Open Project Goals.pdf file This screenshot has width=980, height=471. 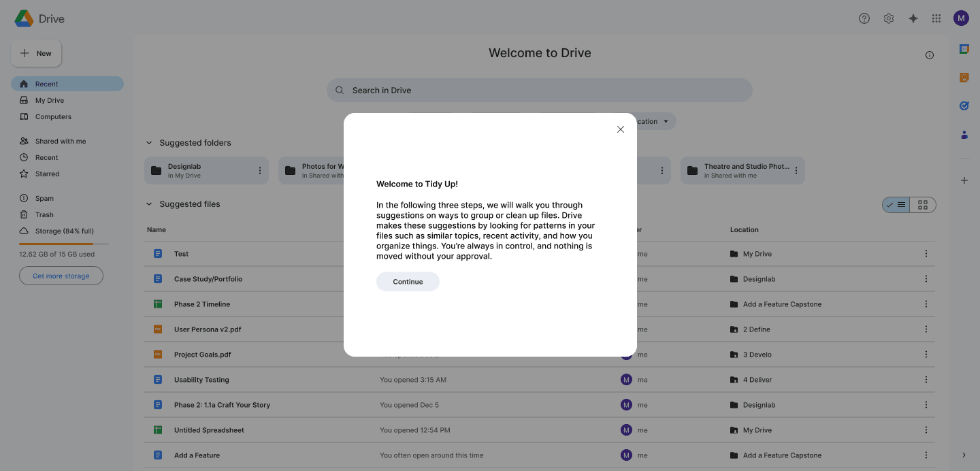[202, 355]
